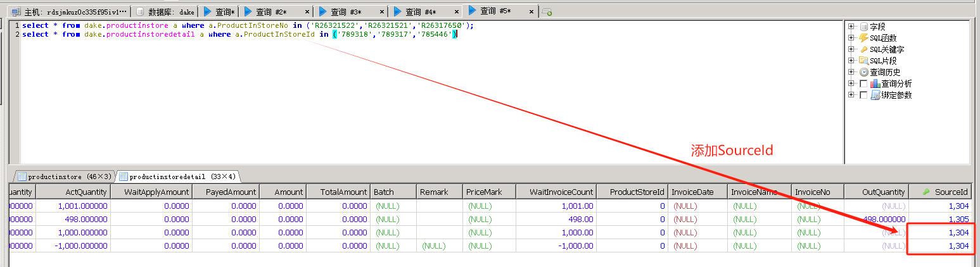Click the host monitor icon
The height and width of the screenshot is (267, 980).
(x=16, y=12)
